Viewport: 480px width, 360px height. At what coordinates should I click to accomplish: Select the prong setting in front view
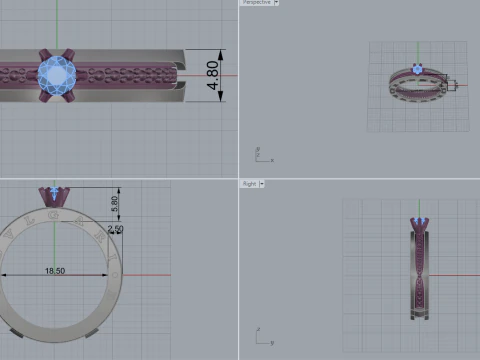(x=54, y=197)
